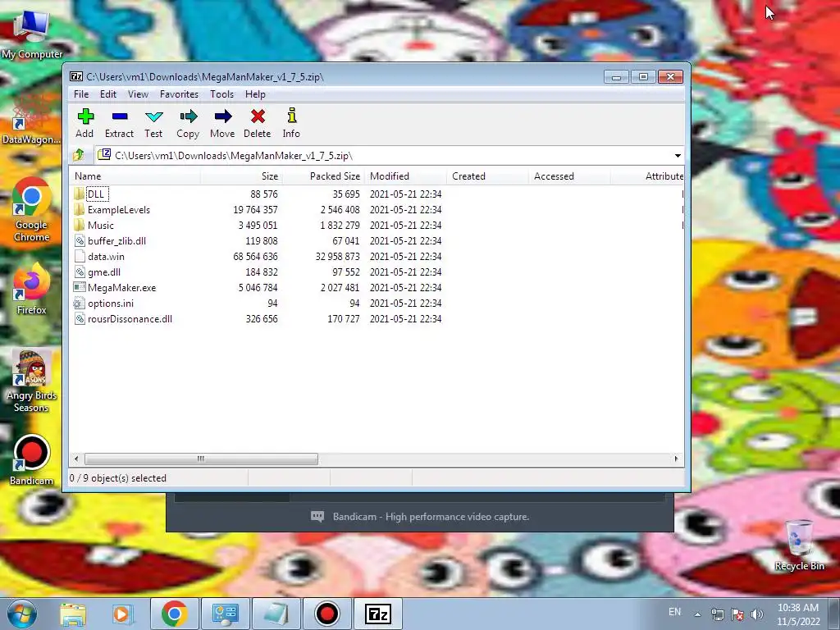Viewport: 840px width, 630px height.
Task: Click the horizontal scrollbar thumb
Action: pos(201,459)
